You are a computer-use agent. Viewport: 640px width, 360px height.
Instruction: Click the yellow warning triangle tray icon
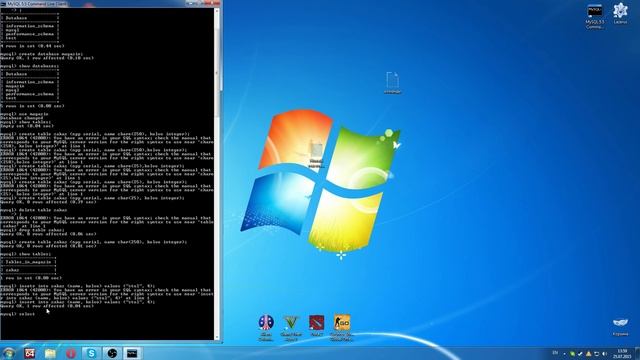pyautogui.click(x=589, y=353)
